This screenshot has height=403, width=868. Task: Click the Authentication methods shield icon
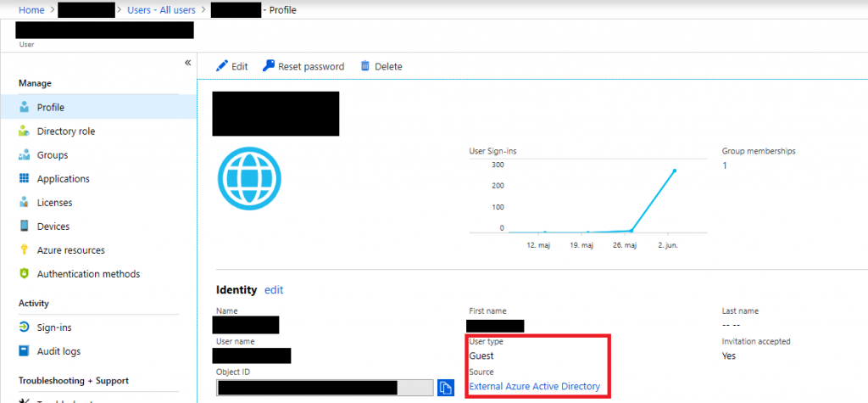pyautogui.click(x=24, y=274)
